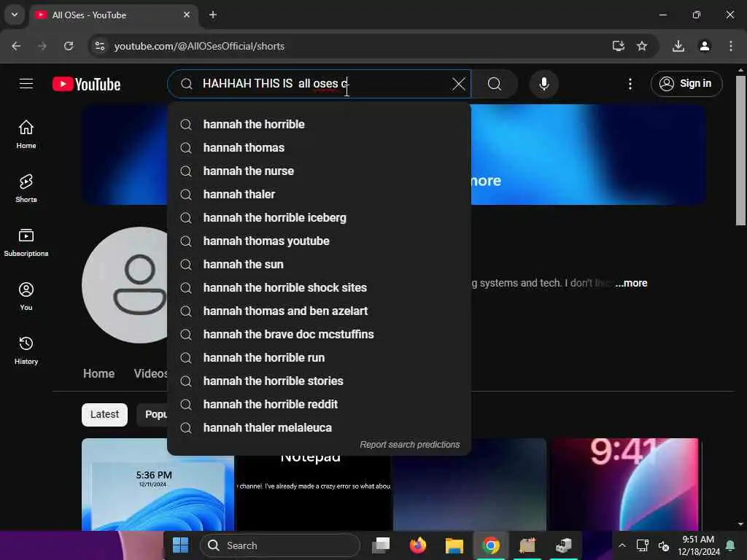Image resolution: width=747 pixels, height=560 pixels.
Task: Choose suggestion 'hannah thaler melaleuca'
Action: point(320,427)
